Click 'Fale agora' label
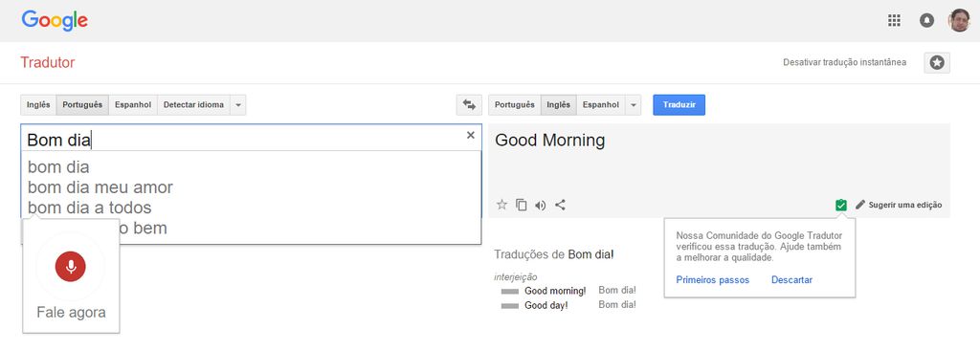This screenshot has width=980, height=350. click(x=71, y=313)
